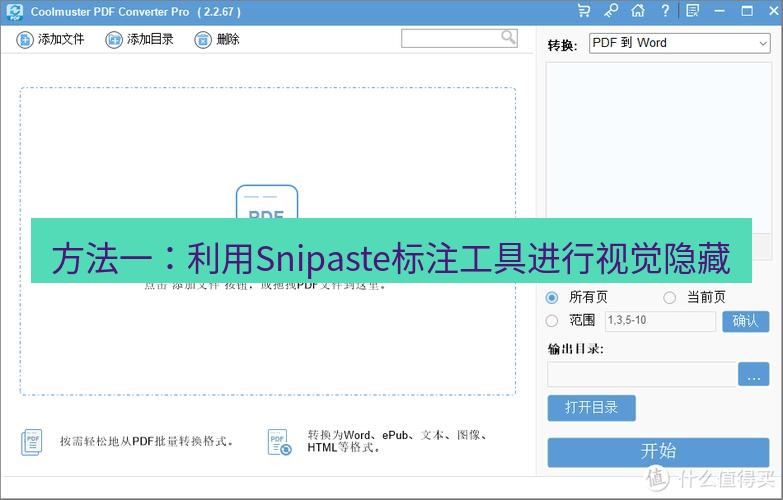783x500 pixels.
Task: Select the 当前页 (current page) radio button
Action: coord(670,298)
